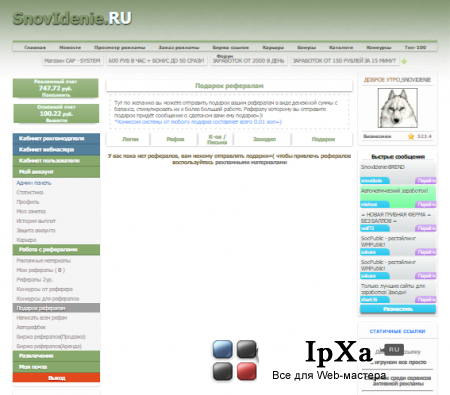Open the Мои рефералы (0) link
This screenshot has height=395, width=450.
tap(40, 270)
